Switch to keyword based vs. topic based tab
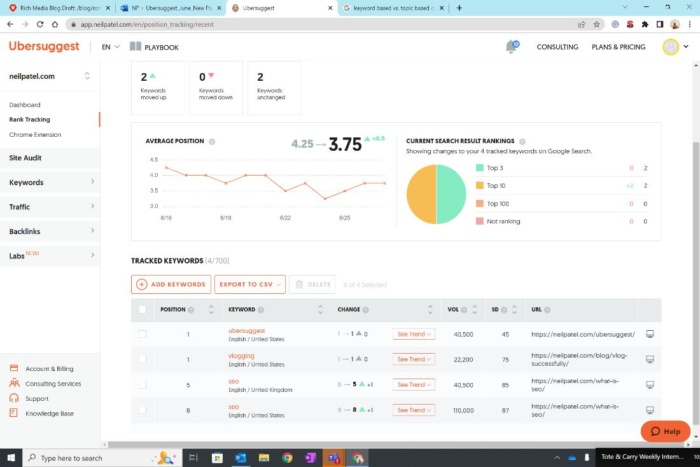 393,8
